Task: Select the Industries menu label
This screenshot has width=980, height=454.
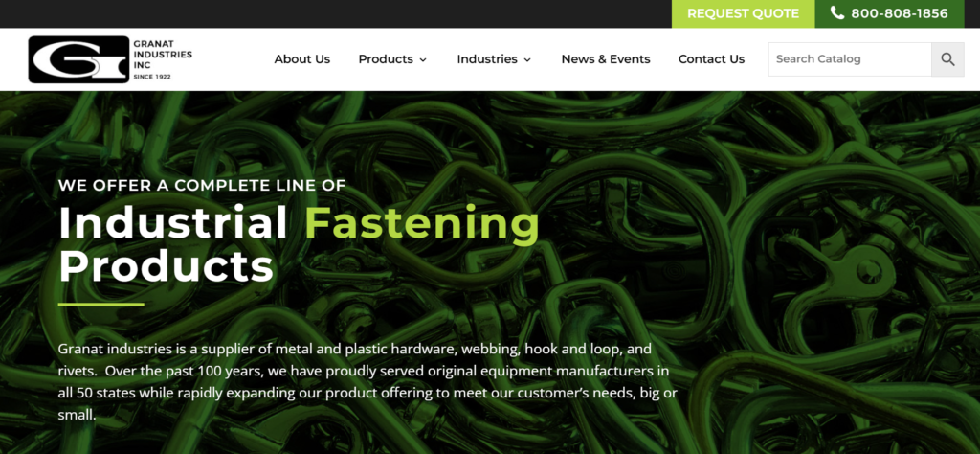Action: pyautogui.click(x=487, y=59)
